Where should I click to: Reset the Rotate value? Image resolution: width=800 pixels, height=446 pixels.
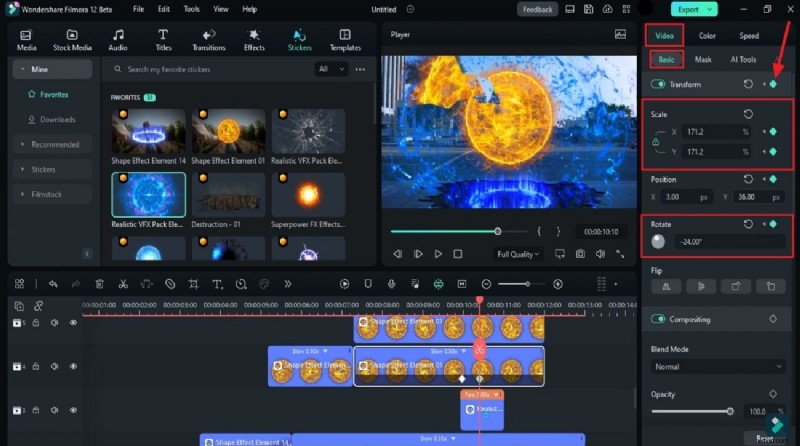[748, 224]
